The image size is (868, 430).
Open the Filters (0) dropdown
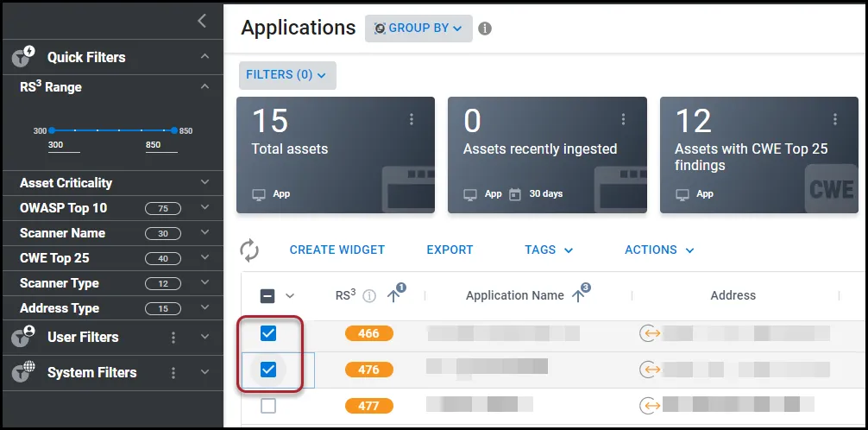click(x=287, y=75)
